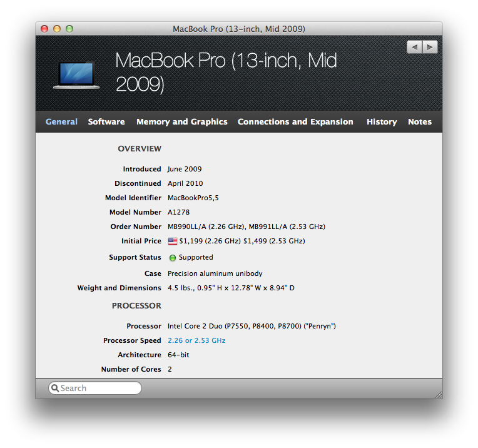This screenshot has width=478, height=448.
Task: Go to the previous model with left arrow
Action: tap(415, 48)
